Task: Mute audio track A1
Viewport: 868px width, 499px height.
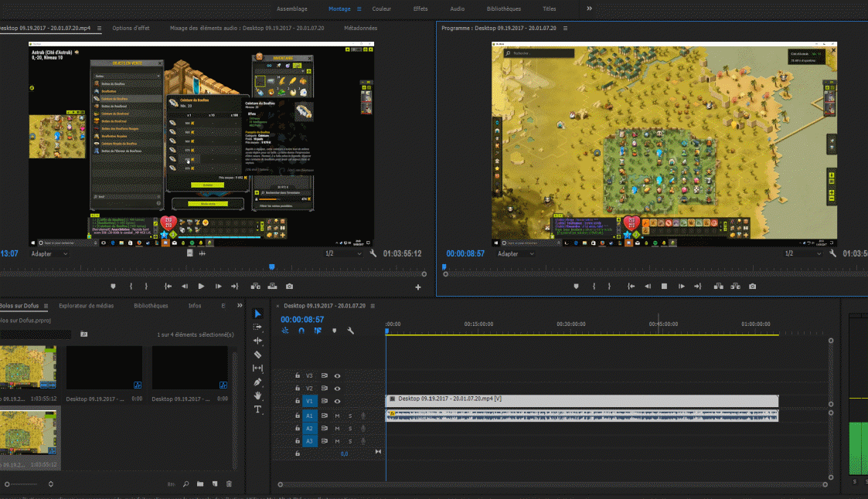Action: coord(337,416)
